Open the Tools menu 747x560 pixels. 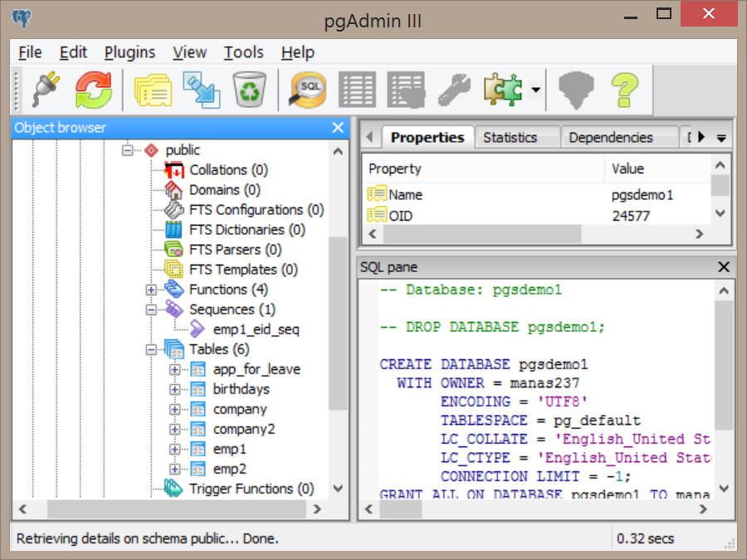coord(243,52)
